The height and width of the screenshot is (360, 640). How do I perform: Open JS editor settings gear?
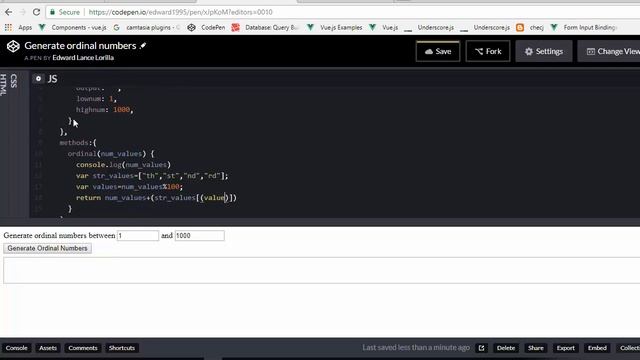(x=38, y=79)
